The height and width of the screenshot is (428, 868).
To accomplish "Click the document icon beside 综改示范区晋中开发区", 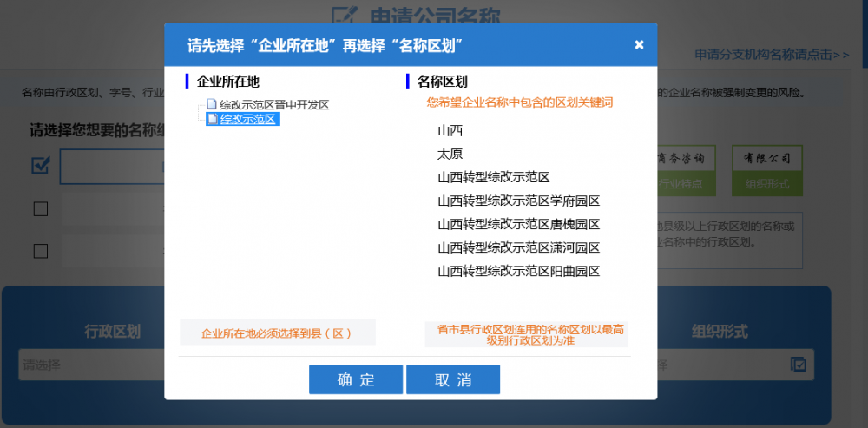I will click(212, 104).
